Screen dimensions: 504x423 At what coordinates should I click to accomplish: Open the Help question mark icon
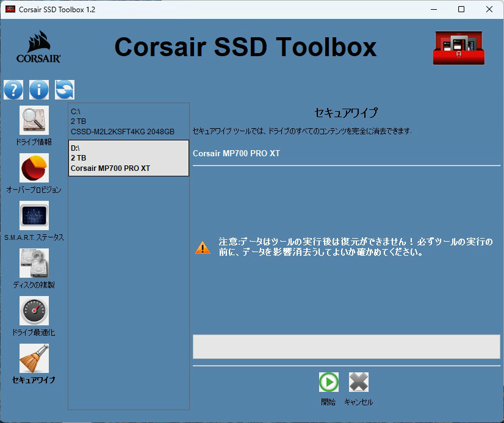pyautogui.click(x=13, y=90)
